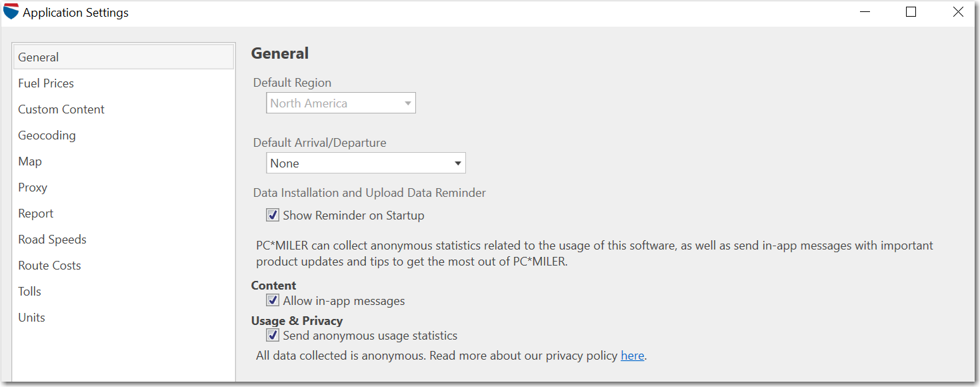
Task: Open the Tolls settings page
Action: (x=30, y=292)
